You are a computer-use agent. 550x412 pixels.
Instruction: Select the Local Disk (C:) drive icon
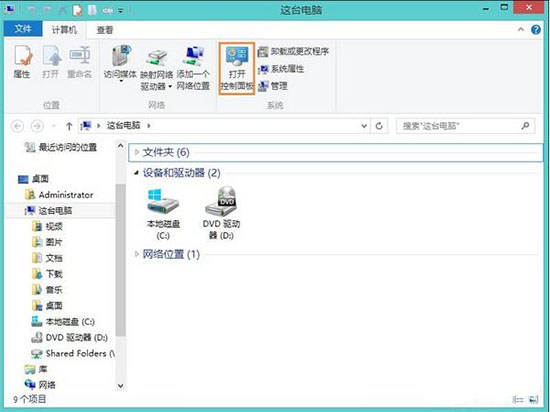point(163,214)
